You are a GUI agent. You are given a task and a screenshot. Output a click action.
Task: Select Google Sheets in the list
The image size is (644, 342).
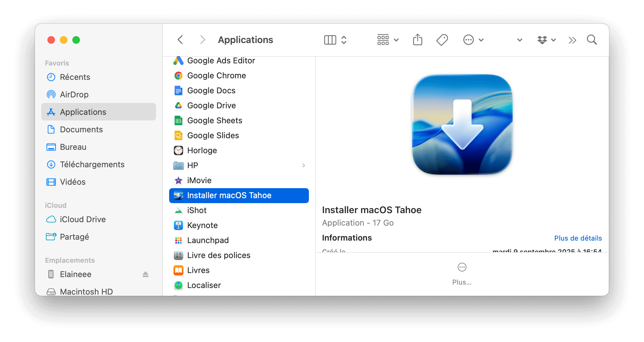239,120
